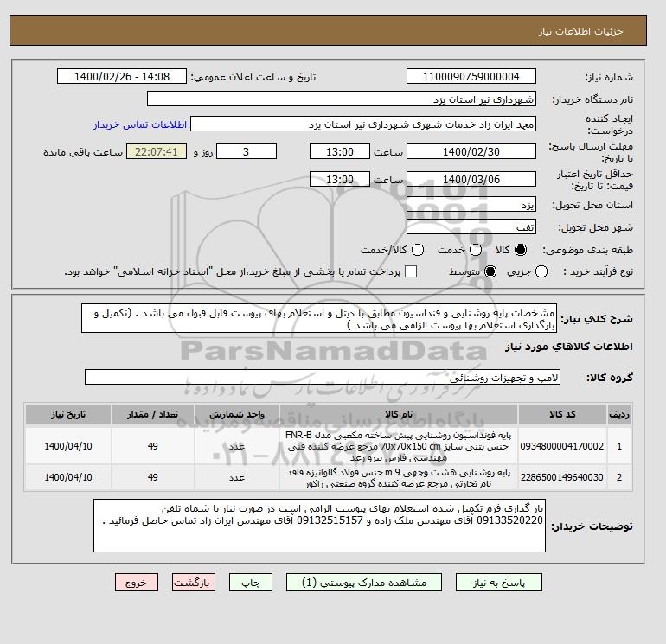
Task: Click تعداد / مقدار column header
Action: click(x=153, y=414)
